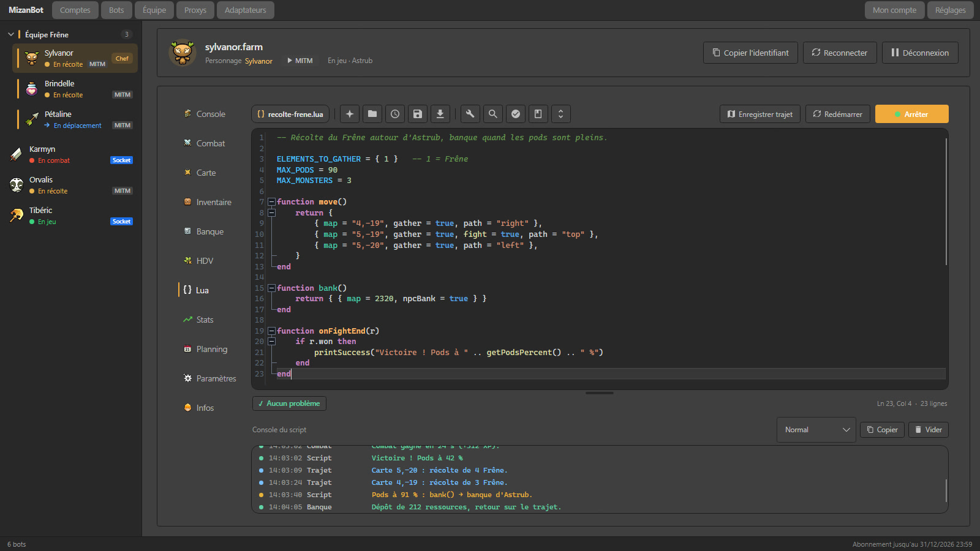Click the MITM mode label in header

tap(300, 61)
